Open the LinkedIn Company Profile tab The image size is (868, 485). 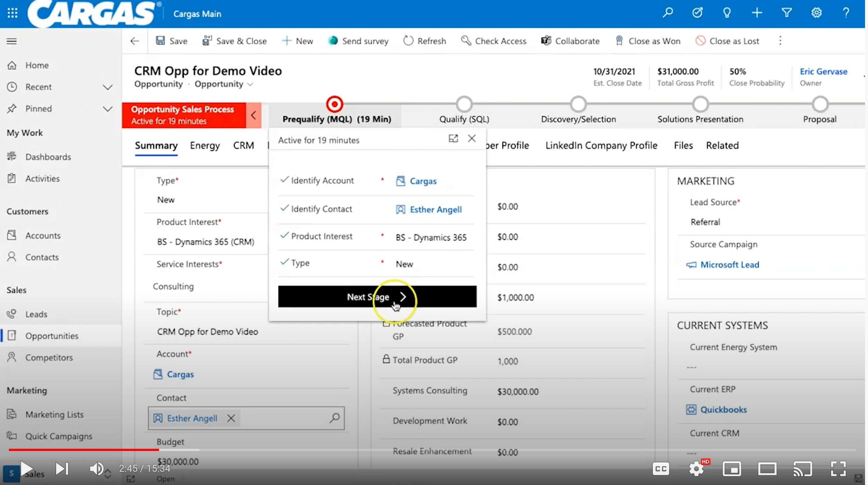pyautogui.click(x=601, y=145)
